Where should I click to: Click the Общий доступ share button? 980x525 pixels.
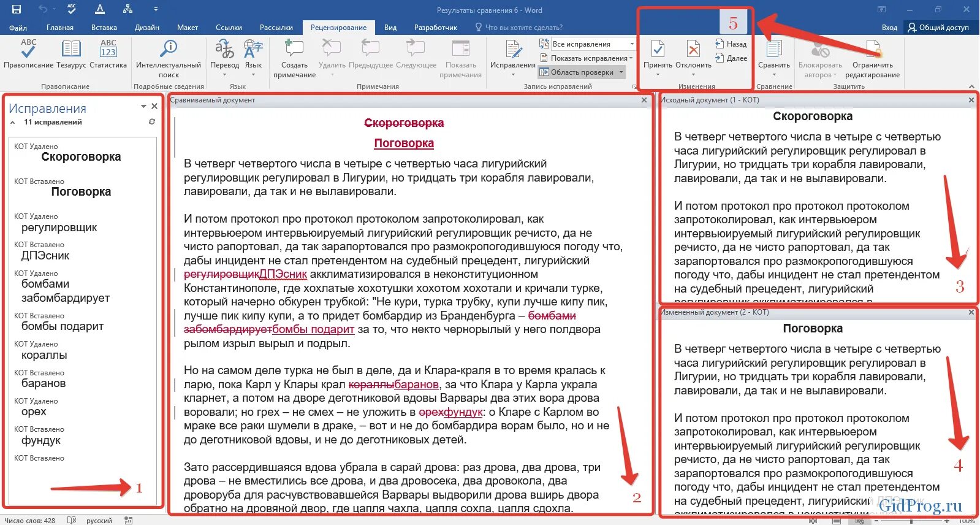click(x=938, y=28)
